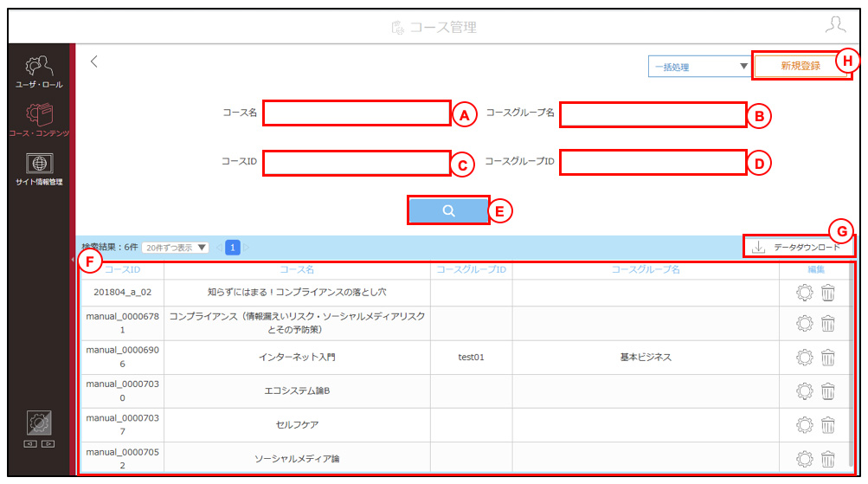Screen dimensions: 868x484
Task: Delete course 201804_a_02
Action: pyautogui.click(x=827, y=293)
